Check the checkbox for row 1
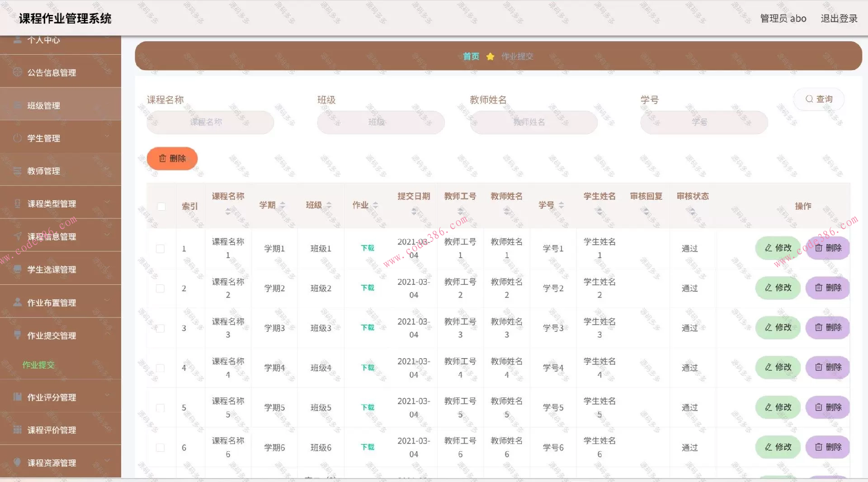 click(160, 249)
